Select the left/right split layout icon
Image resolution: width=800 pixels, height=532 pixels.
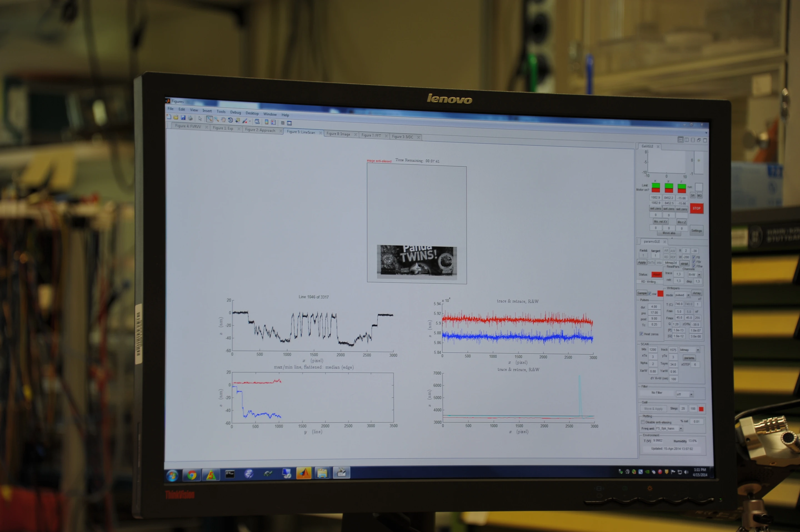pyautogui.click(x=687, y=140)
